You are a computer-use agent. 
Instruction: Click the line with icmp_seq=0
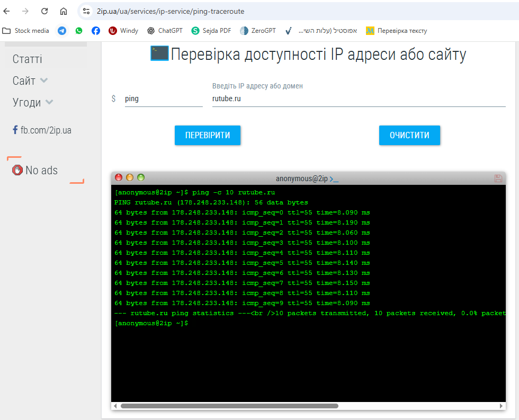[x=242, y=212]
